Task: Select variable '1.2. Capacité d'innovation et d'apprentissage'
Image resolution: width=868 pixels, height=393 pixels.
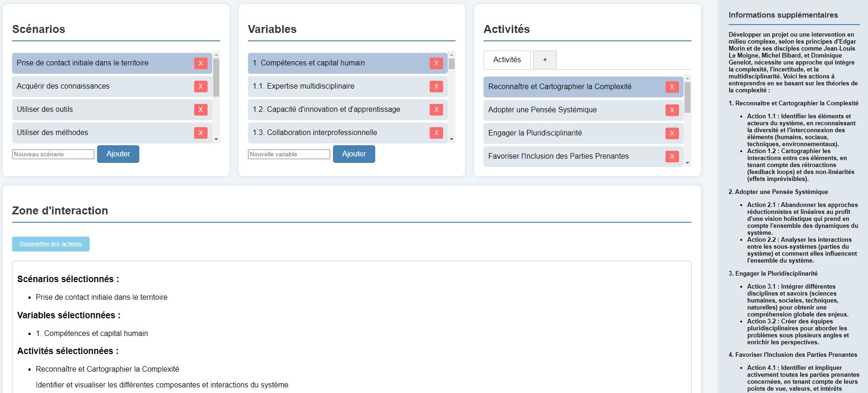Action: tap(348, 110)
